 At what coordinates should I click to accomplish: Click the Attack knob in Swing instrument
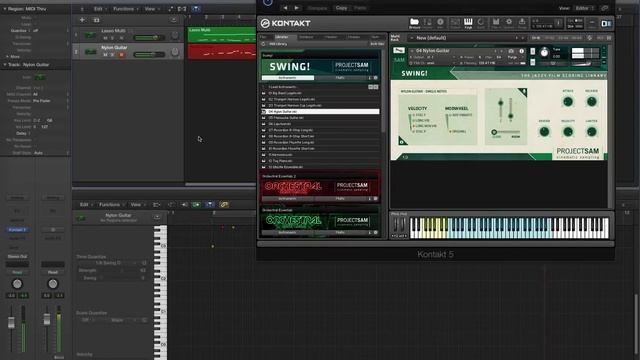568,102
